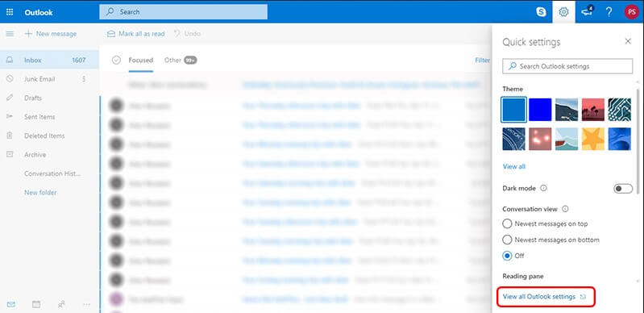644x313 pixels.
Task: Click the Search Outlook settings field
Action: click(x=567, y=66)
